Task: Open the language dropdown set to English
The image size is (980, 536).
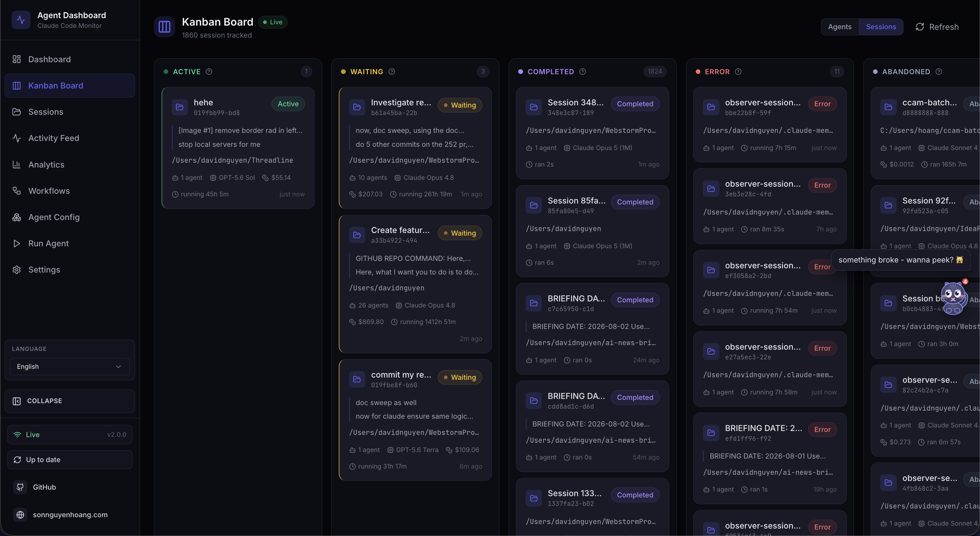Action: point(70,366)
